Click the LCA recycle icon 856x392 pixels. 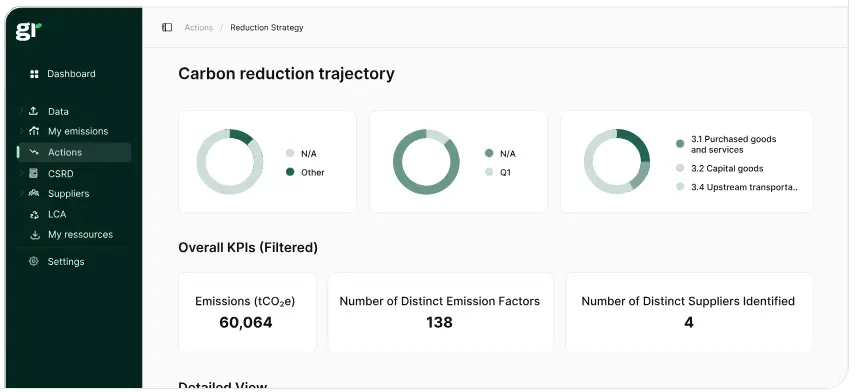tap(34, 215)
